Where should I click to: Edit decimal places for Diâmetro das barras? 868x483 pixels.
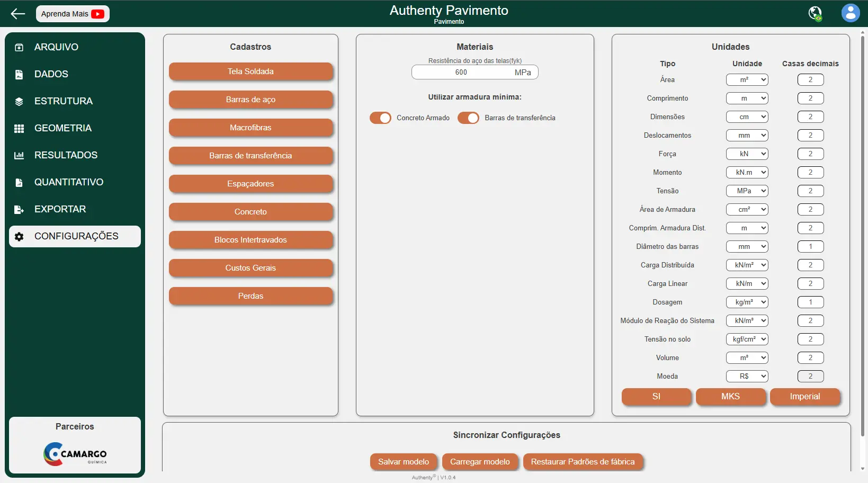pos(810,246)
